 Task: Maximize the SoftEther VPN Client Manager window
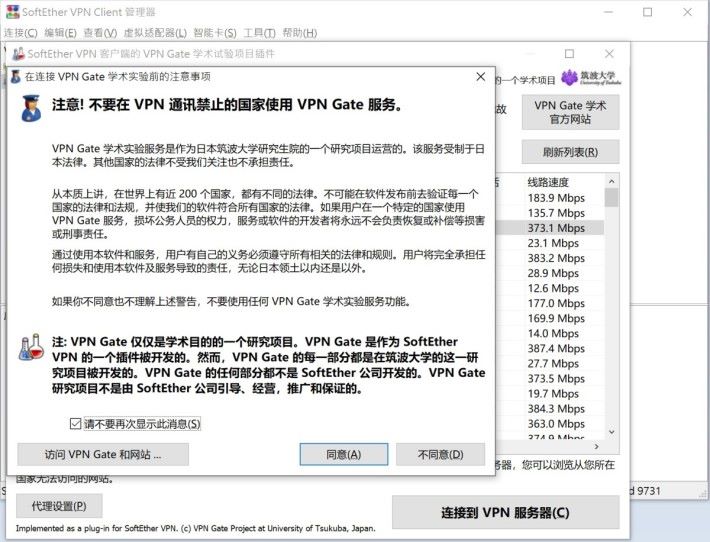(648, 12)
